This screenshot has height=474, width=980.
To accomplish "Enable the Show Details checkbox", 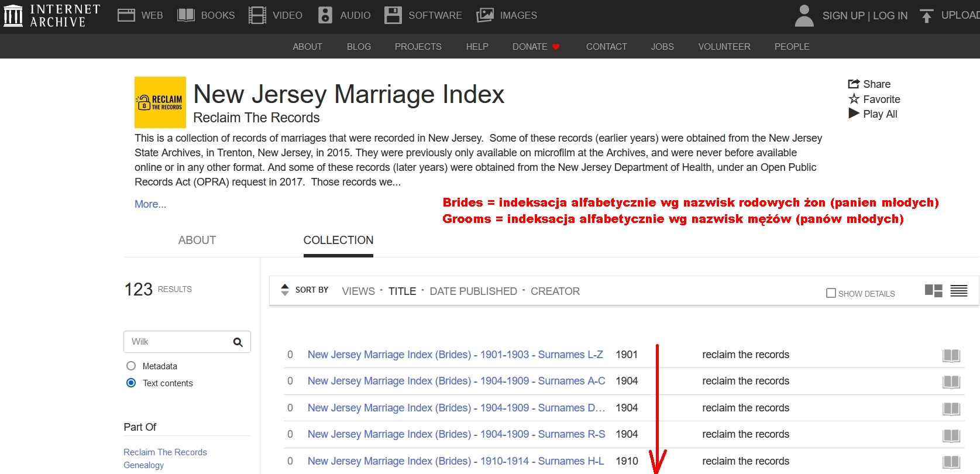I will click(x=831, y=293).
